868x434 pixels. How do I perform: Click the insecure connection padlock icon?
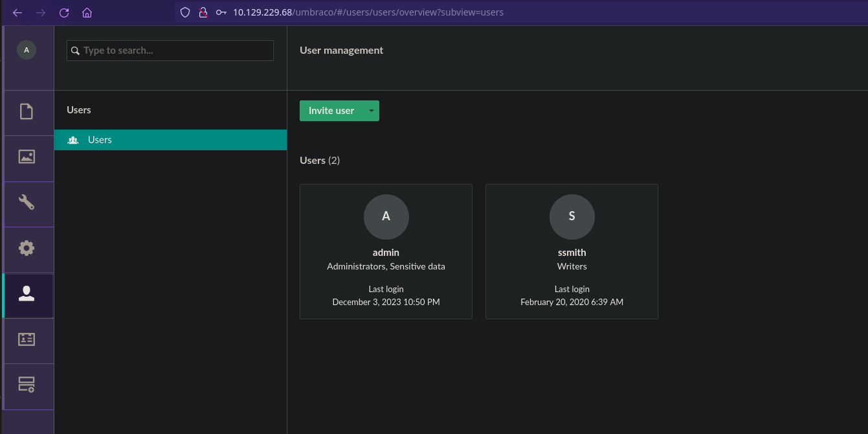203,12
